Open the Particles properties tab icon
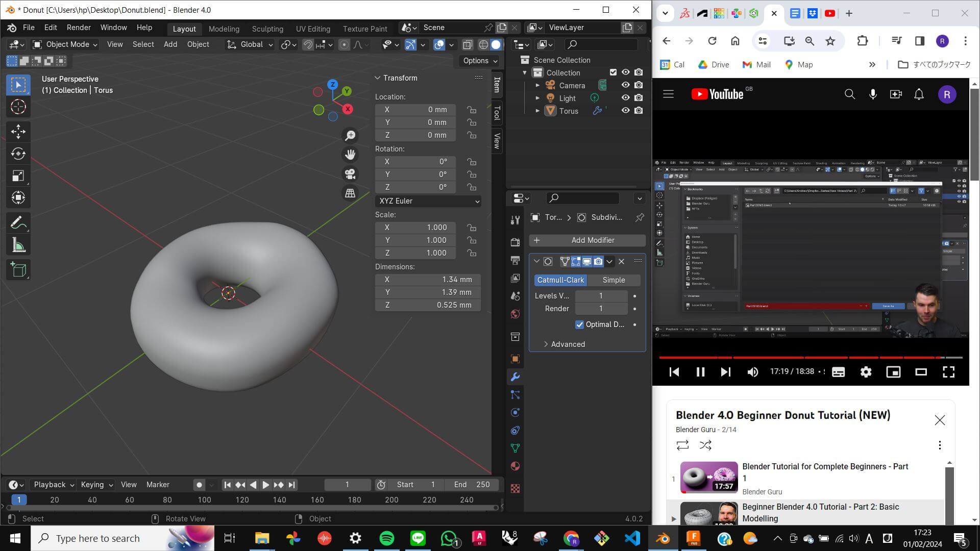This screenshot has width=980, height=551. coord(515,395)
